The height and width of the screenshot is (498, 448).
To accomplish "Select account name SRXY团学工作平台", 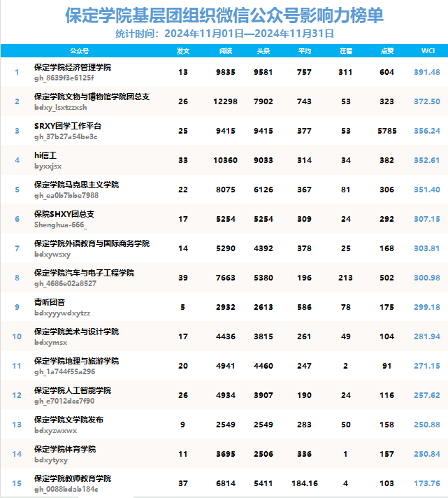I will point(68,126).
